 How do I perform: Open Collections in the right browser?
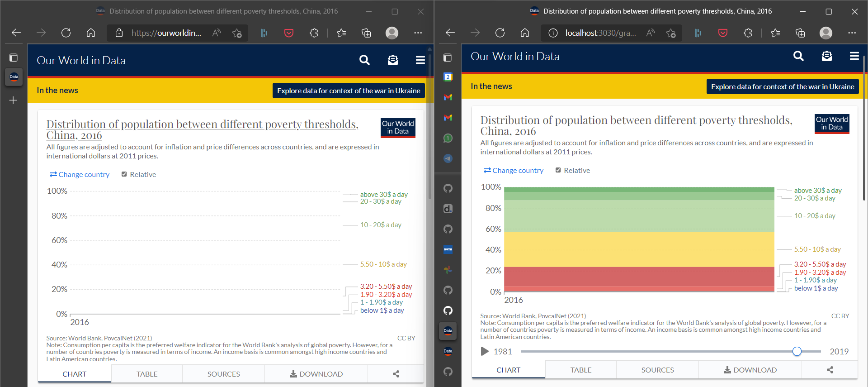click(800, 33)
